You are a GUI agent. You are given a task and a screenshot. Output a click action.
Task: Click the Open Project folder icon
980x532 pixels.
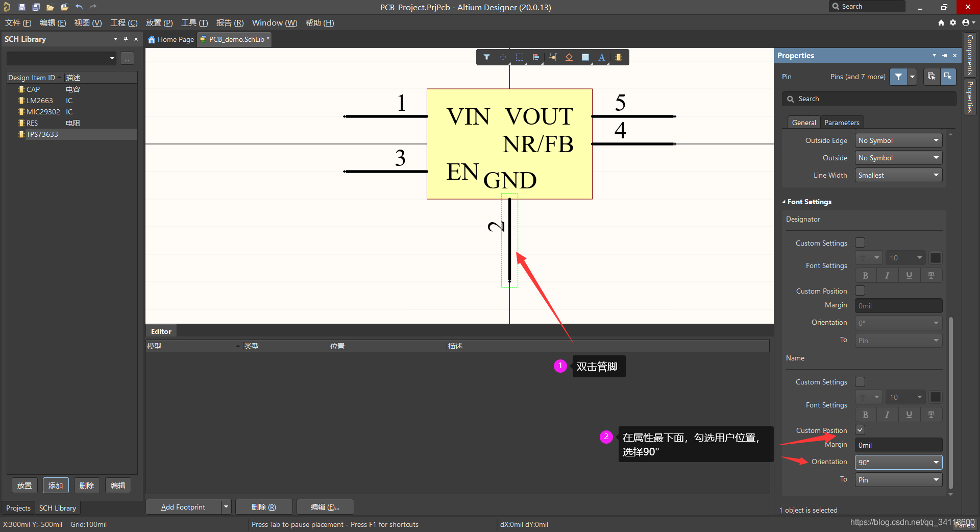coord(64,7)
